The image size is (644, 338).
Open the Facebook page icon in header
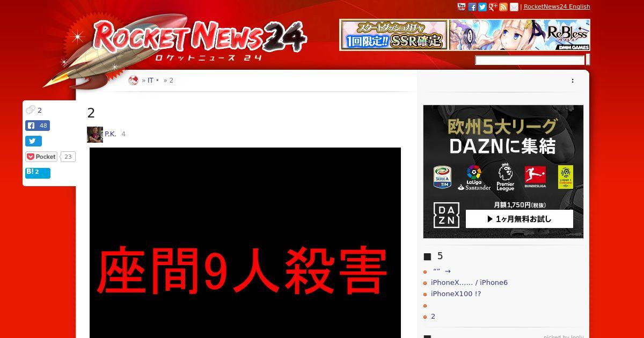point(472,6)
